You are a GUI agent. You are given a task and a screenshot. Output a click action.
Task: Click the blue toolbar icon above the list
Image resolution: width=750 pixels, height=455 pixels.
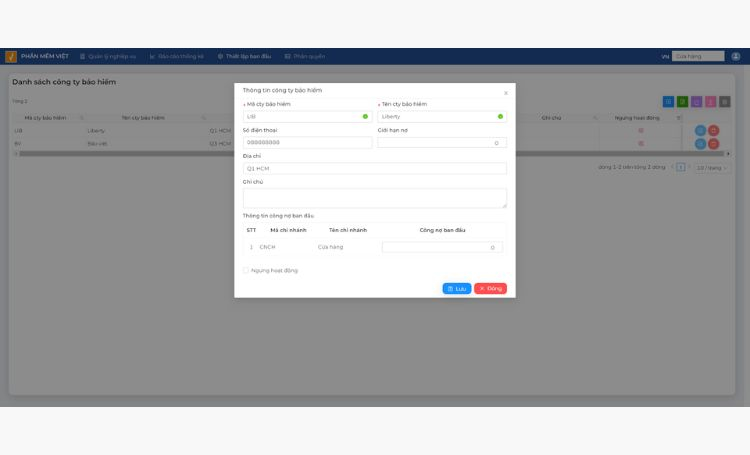[x=668, y=101]
